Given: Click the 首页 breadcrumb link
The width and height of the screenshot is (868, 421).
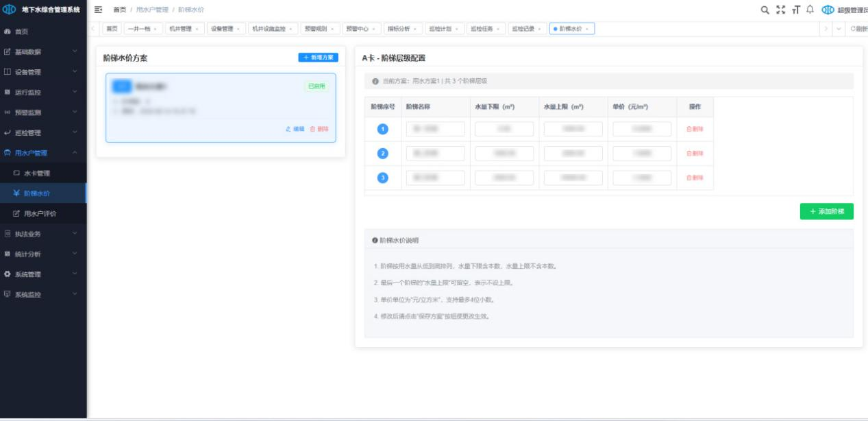Looking at the screenshot, I should pyautogui.click(x=120, y=10).
